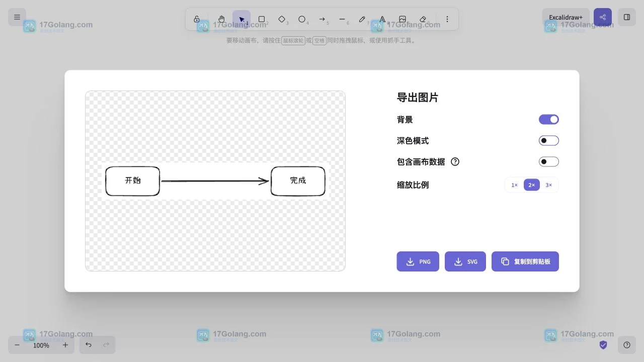Toggle the canvas lock tool
Screen dimensions: 644x362
click(x=197, y=19)
